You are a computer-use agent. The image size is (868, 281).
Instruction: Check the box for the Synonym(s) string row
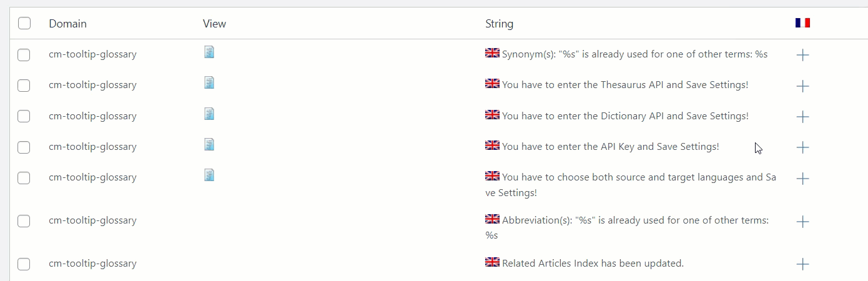pyautogui.click(x=24, y=55)
